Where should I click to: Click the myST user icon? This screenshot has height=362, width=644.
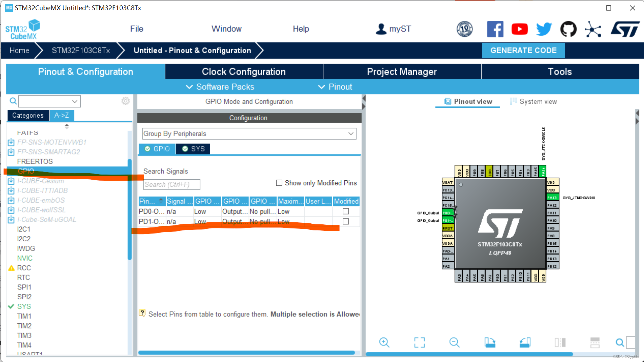(x=381, y=29)
